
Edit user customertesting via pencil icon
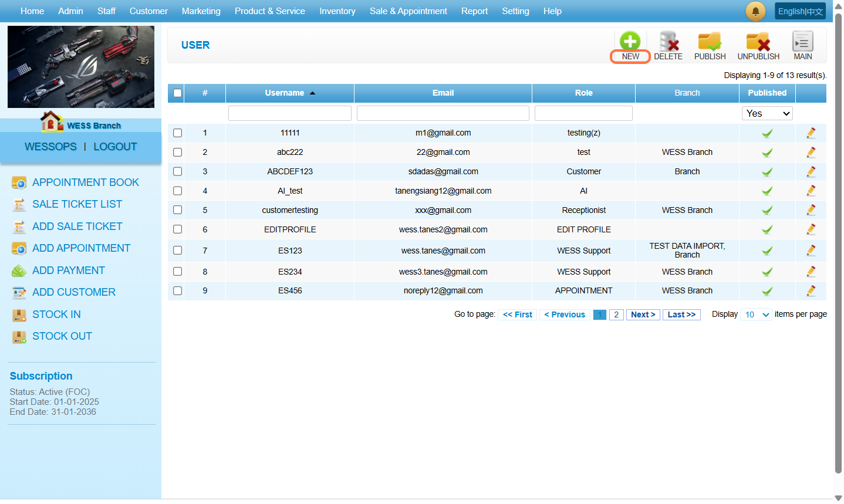(x=811, y=210)
